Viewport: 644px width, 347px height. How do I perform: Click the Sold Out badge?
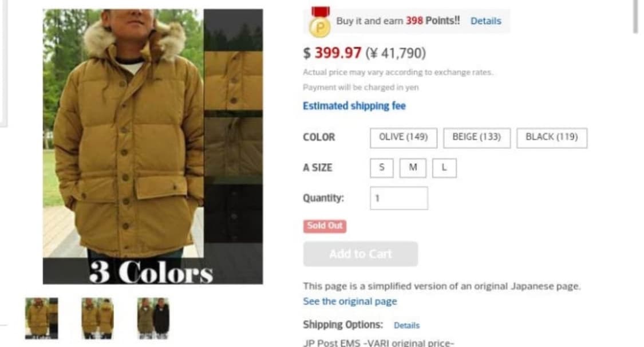[x=325, y=226]
